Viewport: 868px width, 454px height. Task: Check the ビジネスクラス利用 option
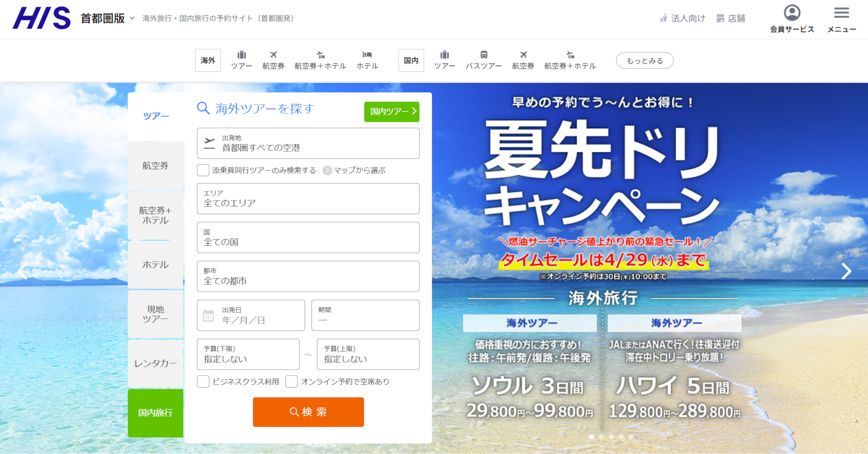[x=203, y=382]
